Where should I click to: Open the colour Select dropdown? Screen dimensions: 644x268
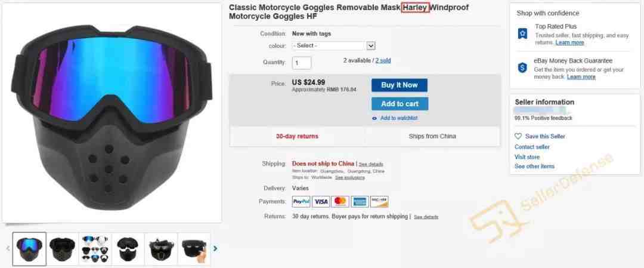333,45
